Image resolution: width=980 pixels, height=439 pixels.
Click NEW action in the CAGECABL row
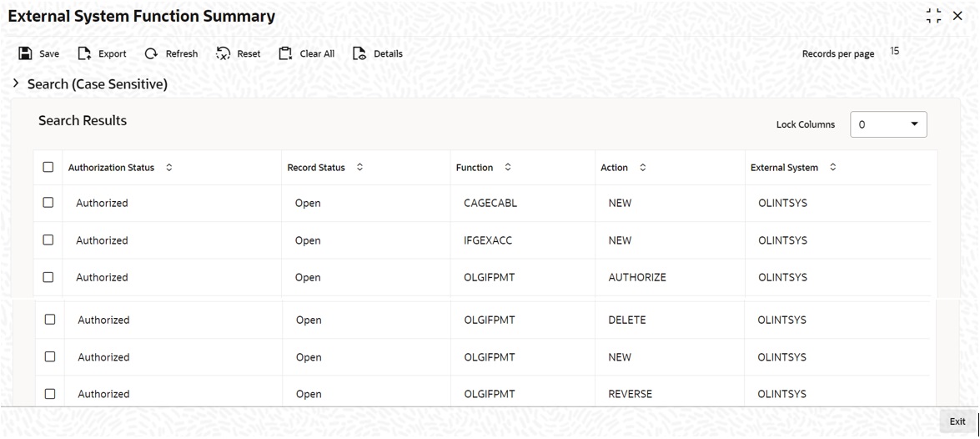coord(620,204)
